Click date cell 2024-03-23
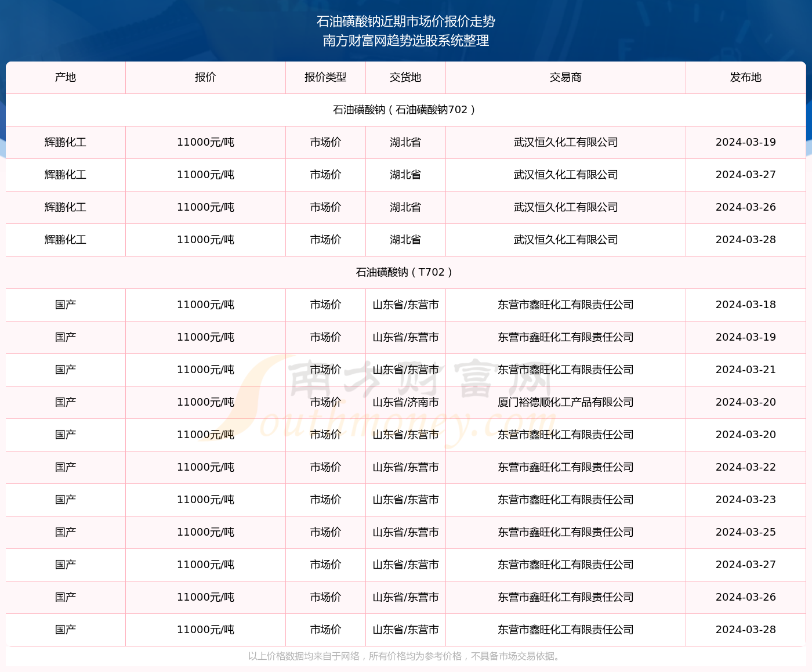This screenshot has height=672, width=812. coord(746,500)
